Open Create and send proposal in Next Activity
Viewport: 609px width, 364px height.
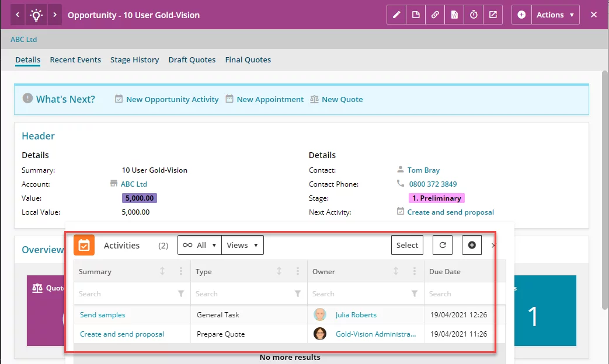tap(451, 212)
